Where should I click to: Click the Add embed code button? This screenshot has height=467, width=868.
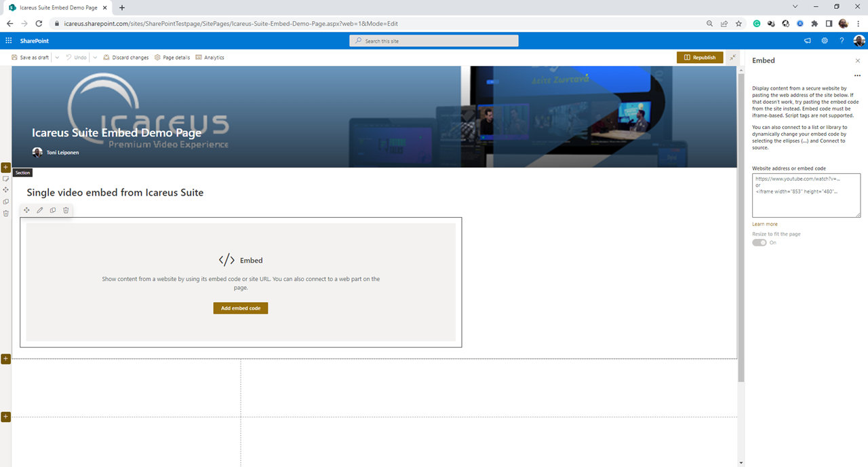pos(241,308)
